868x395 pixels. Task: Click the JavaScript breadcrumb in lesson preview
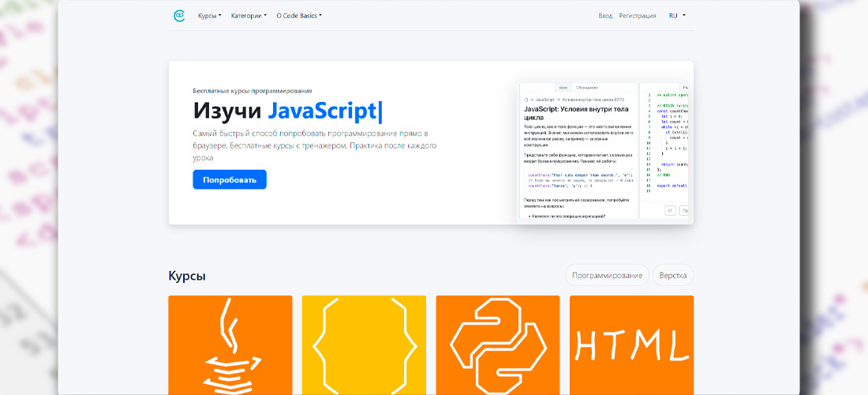pos(544,100)
